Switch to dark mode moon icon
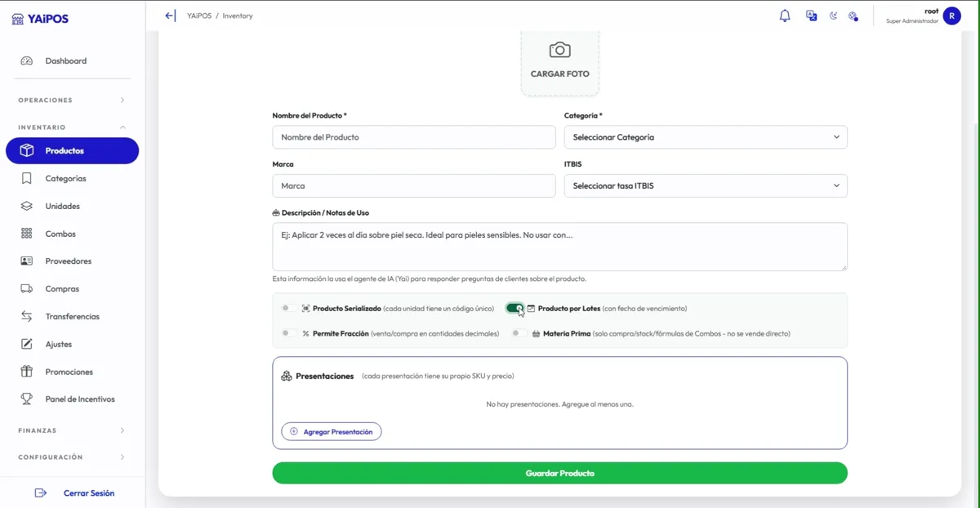This screenshot has height=508, width=980. (x=833, y=16)
